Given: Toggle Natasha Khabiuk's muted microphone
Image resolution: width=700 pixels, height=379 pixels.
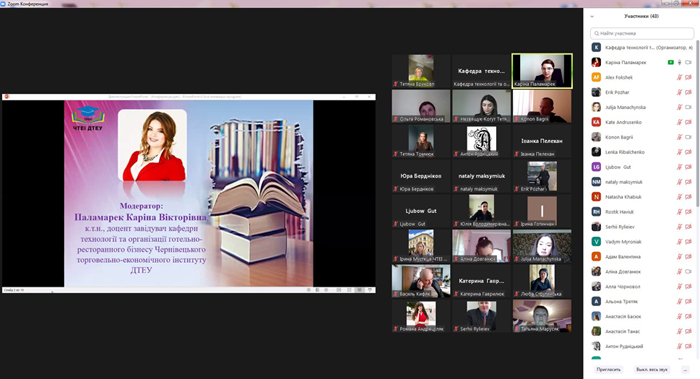Looking at the screenshot, I should 679,197.
